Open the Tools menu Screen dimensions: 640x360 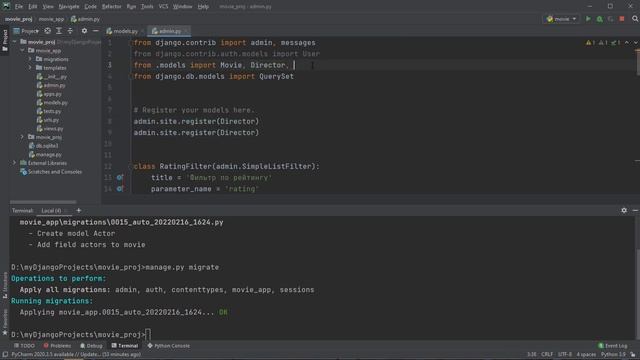147,7
